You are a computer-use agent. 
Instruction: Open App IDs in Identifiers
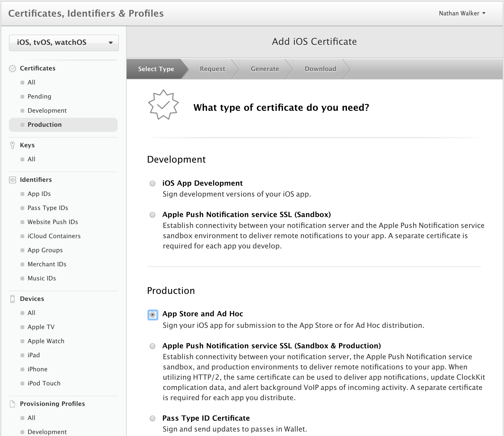pyautogui.click(x=39, y=194)
